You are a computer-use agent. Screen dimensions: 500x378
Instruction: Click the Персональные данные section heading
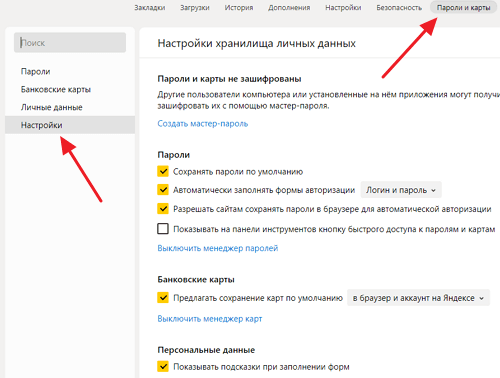tap(206, 350)
